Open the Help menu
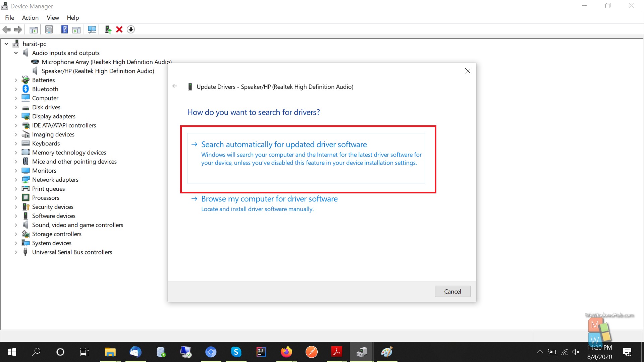Screen dimensions: 644x362 tap(73, 18)
